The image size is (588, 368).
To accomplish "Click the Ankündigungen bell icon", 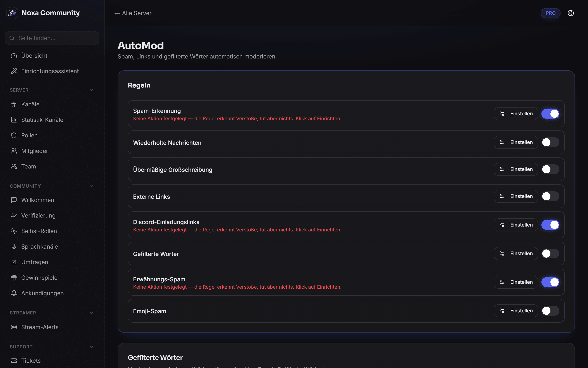I will click(x=14, y=294).
